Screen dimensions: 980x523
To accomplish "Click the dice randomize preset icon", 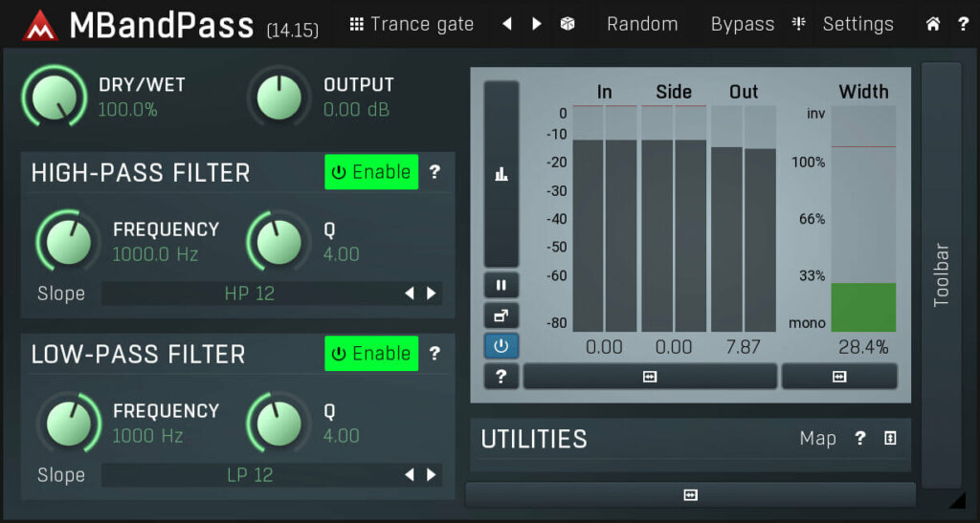I will point(568,24).
